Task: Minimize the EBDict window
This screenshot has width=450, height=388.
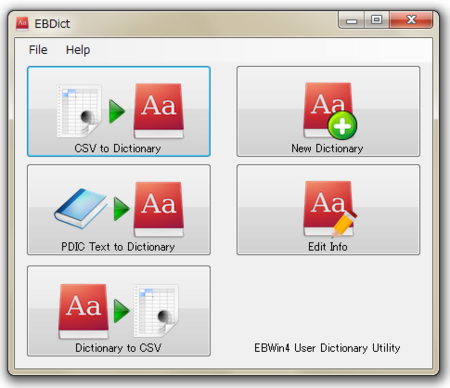Action: [351, 20]
